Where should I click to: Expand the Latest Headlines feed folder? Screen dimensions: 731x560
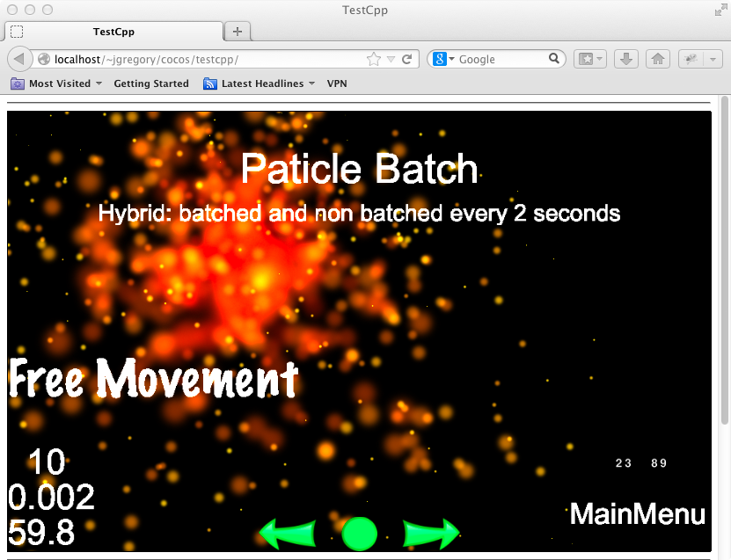(x=260, y=84)
